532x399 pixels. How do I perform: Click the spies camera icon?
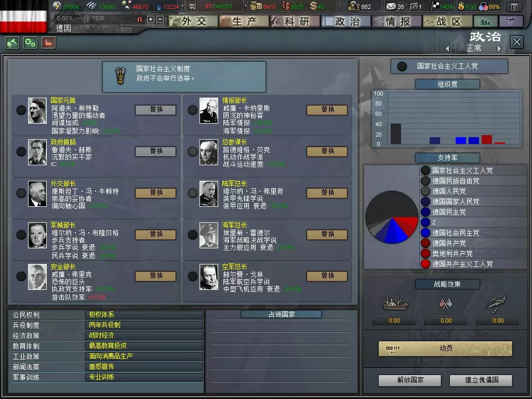(414, 6)
